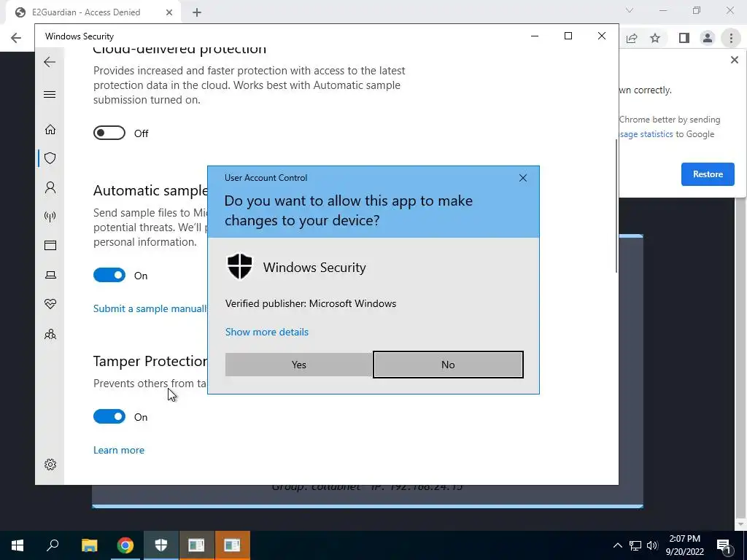The height and width of the screenshot is (560, 747).
Task: Toggle Tamper Protection switch
Action: 109,416
